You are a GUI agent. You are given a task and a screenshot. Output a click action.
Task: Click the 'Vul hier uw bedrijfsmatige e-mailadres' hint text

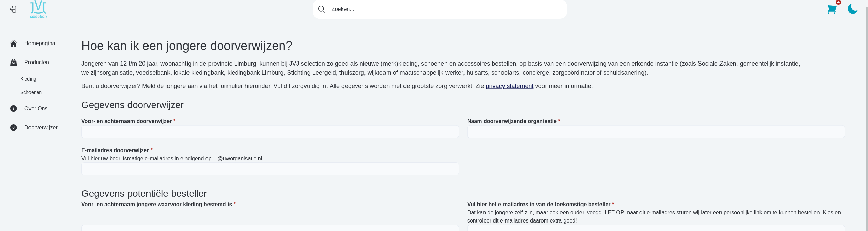click(172, 159)
